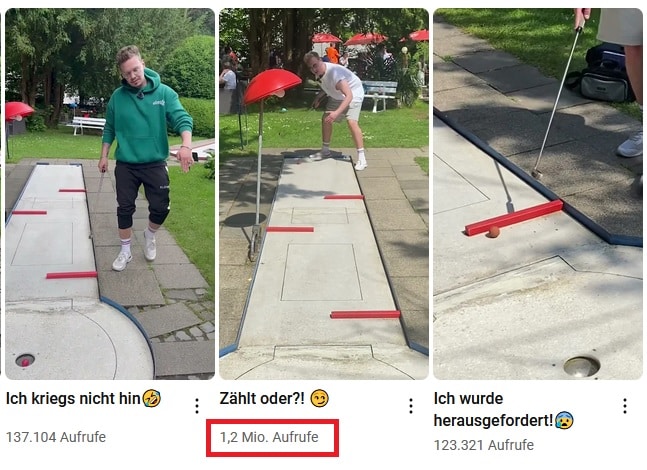Click the metal hole cup in right thumbnail
This screenshot has width=647, height=470.
click(582, 367)
